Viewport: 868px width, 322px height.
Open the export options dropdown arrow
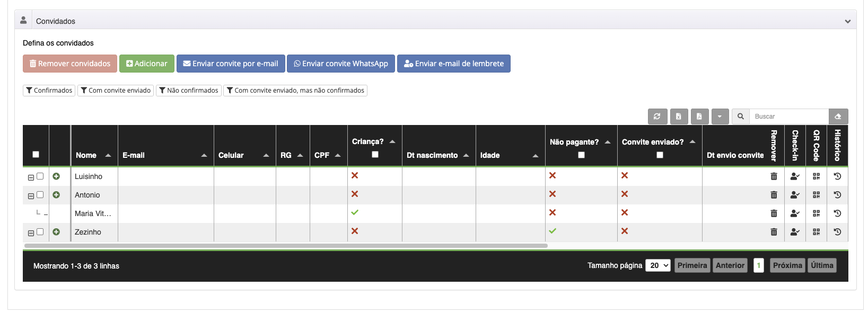(x=720, y=117)
